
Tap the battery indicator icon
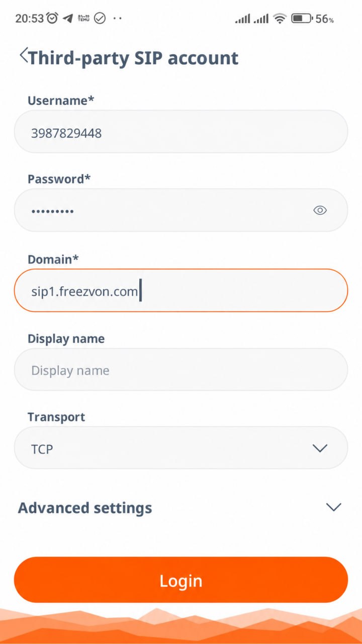[301, 19]
